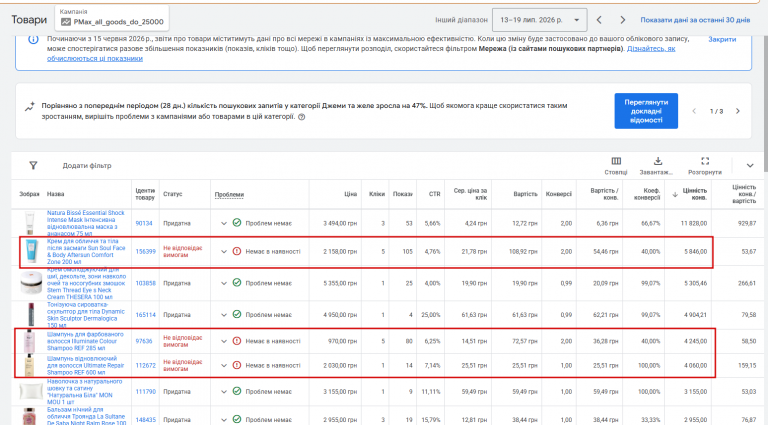Click the green check icon for item 165114

(x=237, y=314)
